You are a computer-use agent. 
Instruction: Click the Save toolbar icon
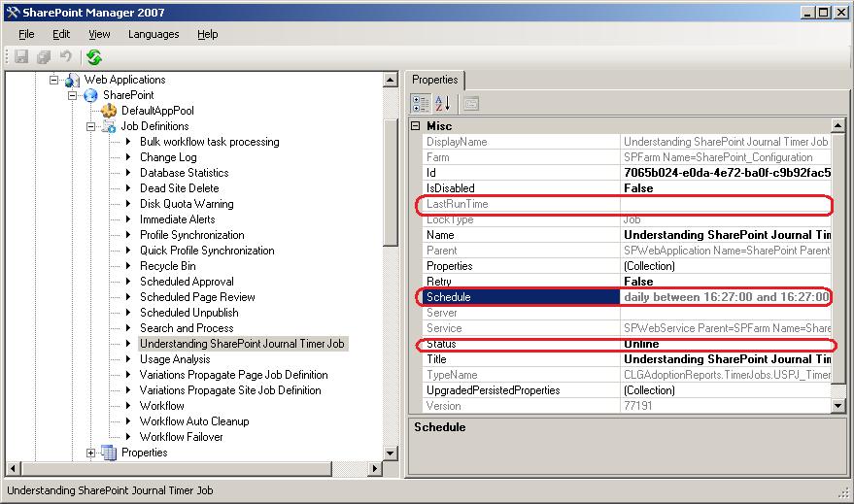[21, 56]
